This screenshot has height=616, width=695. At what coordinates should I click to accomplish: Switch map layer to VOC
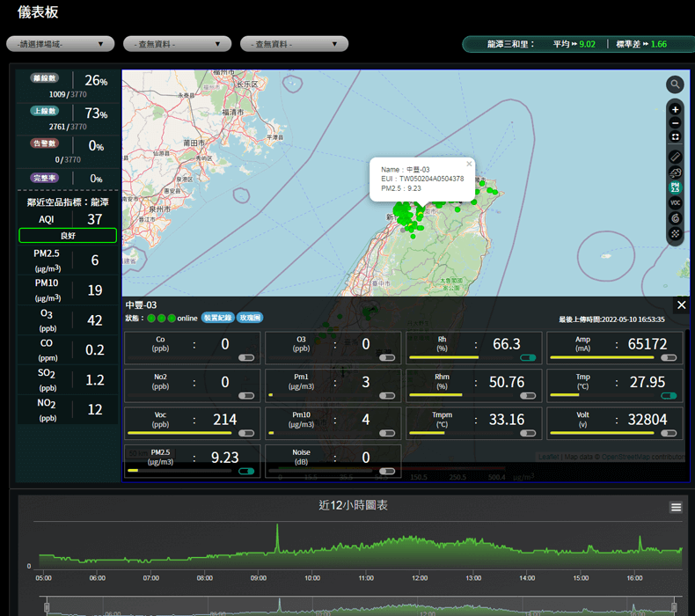(675, 202)
